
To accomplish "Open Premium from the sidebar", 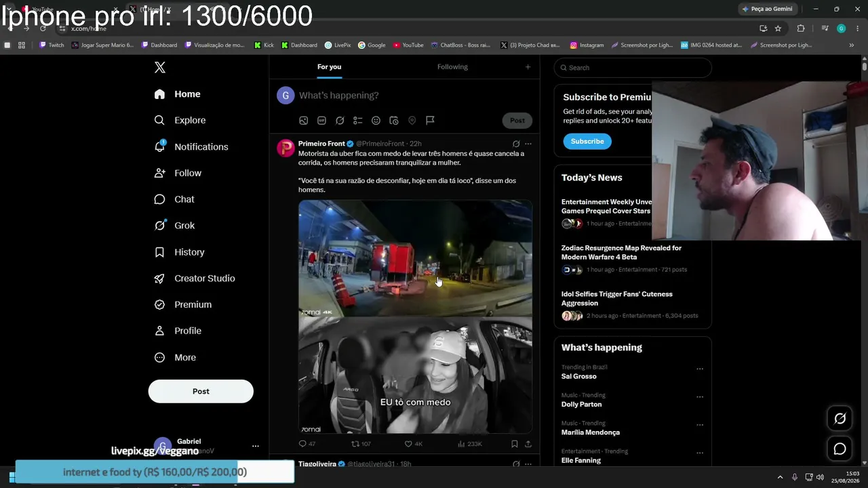I will click(183, 305).
